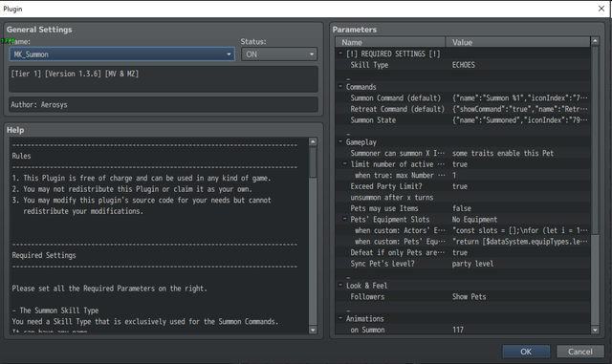
Task: Collapse the Gameplay parameter group
Action: [x=340, y=141]
